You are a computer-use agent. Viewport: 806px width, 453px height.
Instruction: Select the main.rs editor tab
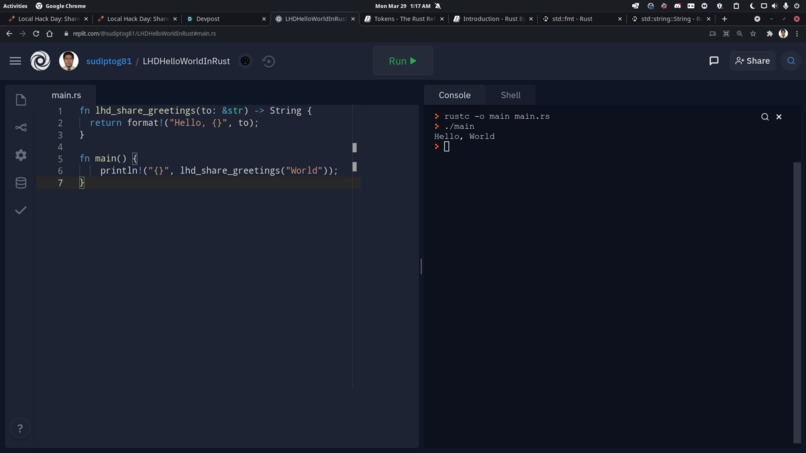click(66, 95)
